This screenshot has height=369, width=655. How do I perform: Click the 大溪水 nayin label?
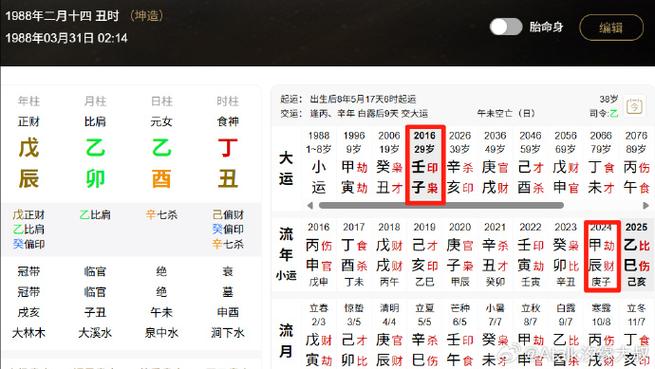pyautogui.click(x=95, y=333)
